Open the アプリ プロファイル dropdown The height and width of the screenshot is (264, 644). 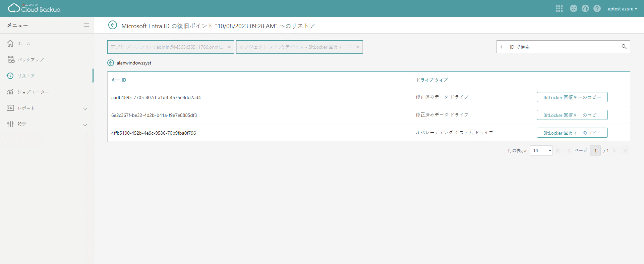[171, 47]
